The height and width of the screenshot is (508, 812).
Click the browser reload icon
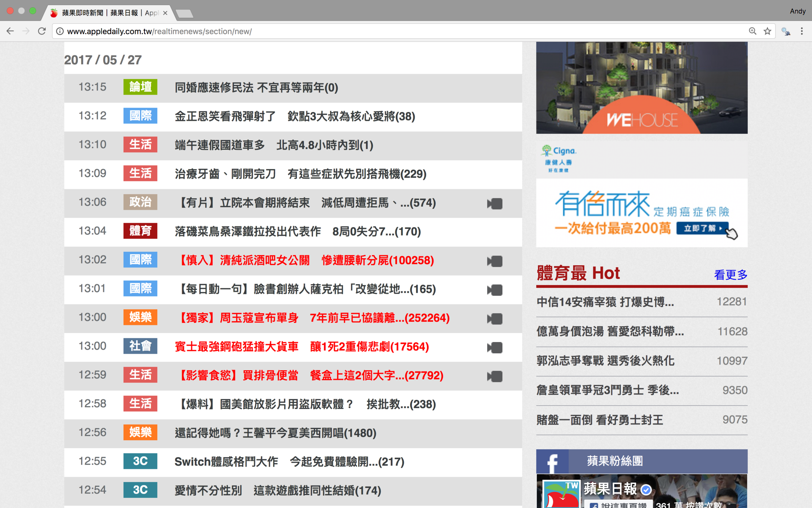(42, 31)
